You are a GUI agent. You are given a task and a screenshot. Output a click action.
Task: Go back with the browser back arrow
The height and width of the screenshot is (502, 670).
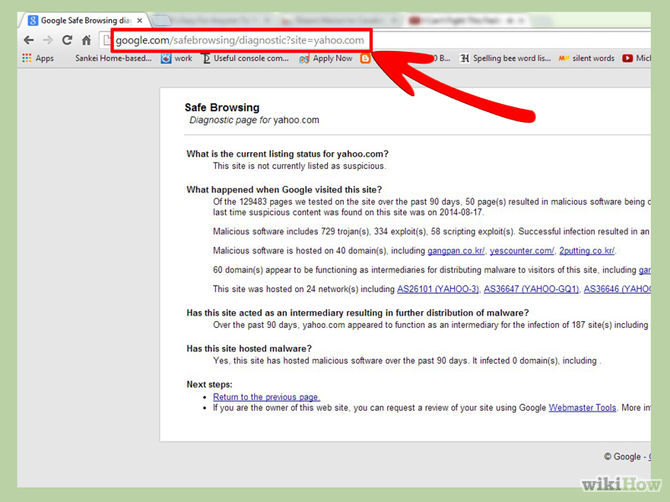29,41
